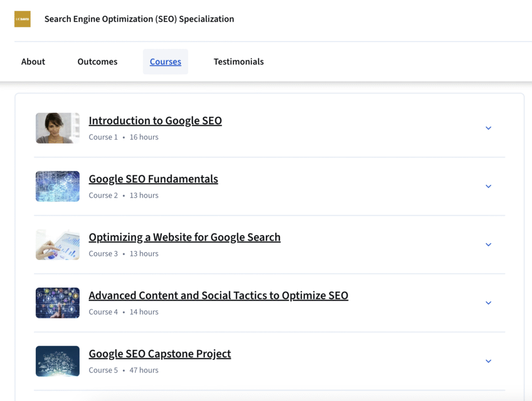Viewport: 532px width, 401px height.
Task: Expand the Optimizing a Website row chevron
Action: [488, 244]
